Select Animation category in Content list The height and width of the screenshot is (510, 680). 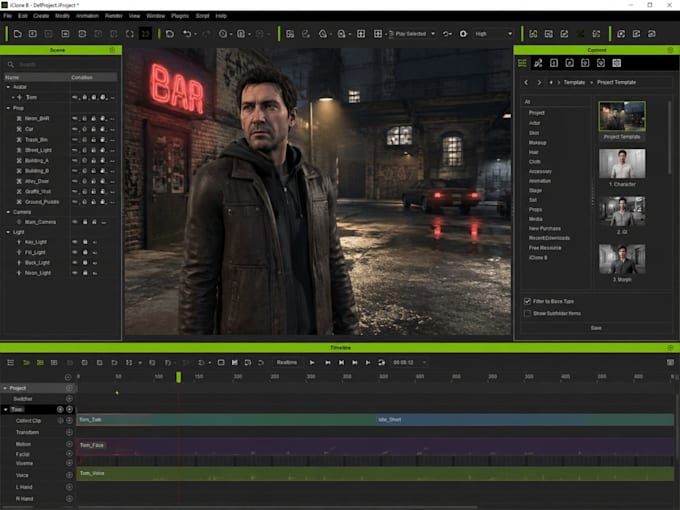click(x=540, y=181)
